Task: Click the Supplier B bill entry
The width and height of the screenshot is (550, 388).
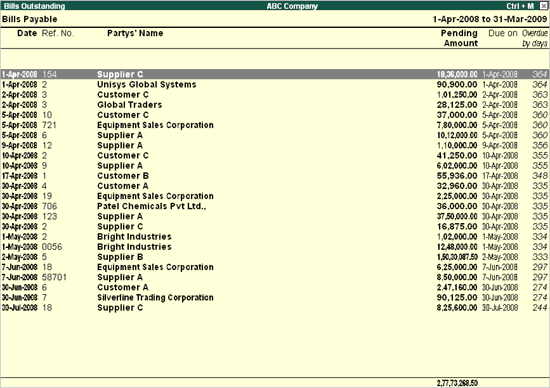Action: pos(275,257)
